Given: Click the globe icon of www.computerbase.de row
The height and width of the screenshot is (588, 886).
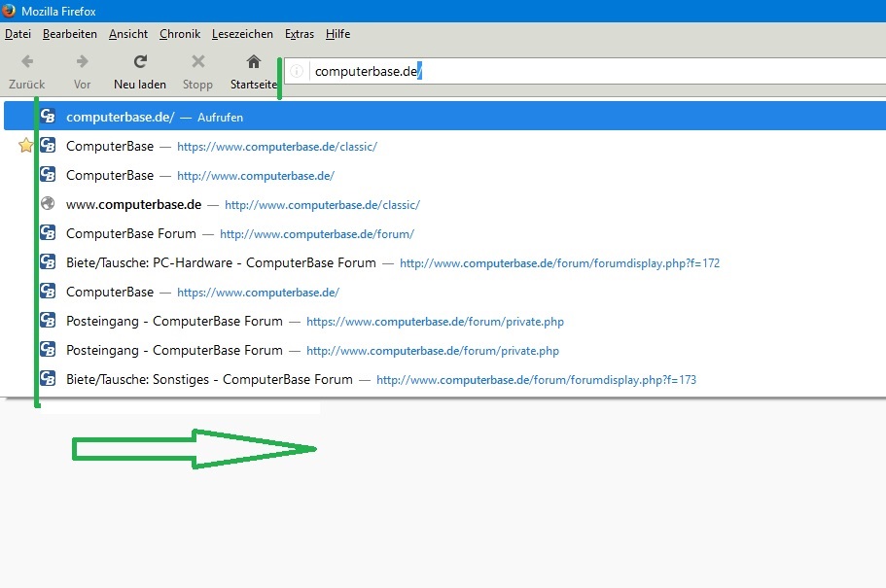Looking at the screenshot, I should tap(48, 203).
